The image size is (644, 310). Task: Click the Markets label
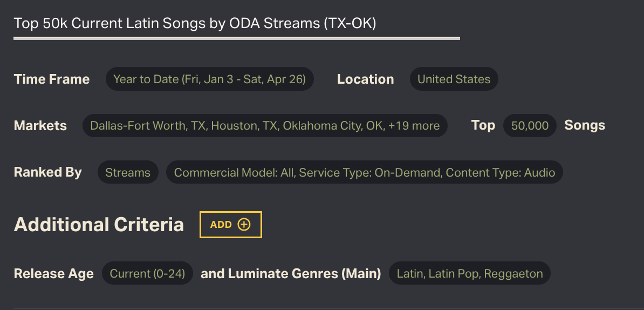(40, 126)
